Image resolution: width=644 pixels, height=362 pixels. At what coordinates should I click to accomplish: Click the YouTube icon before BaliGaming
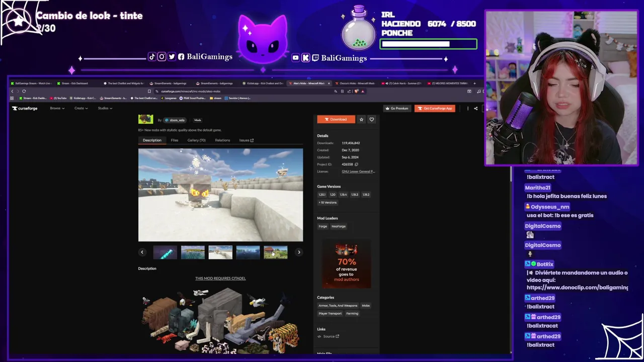coord(295,58)
